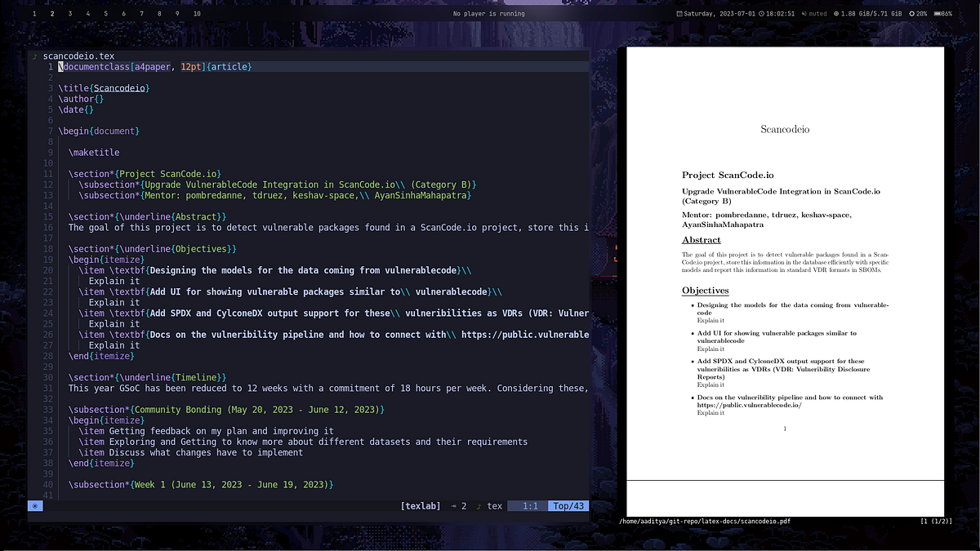The image size is (980, 551).
Task: Click the battery icon showing 86%
Action: [x=936, y=14]
